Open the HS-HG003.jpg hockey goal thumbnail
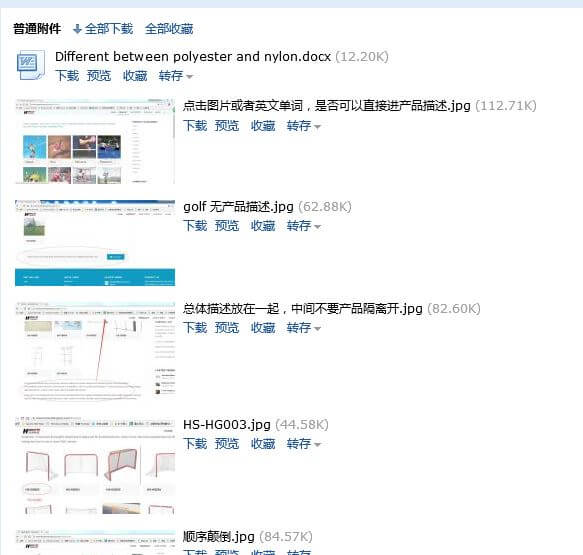The image size is (583, 555). pyautogui.click(x=95, y=466)
